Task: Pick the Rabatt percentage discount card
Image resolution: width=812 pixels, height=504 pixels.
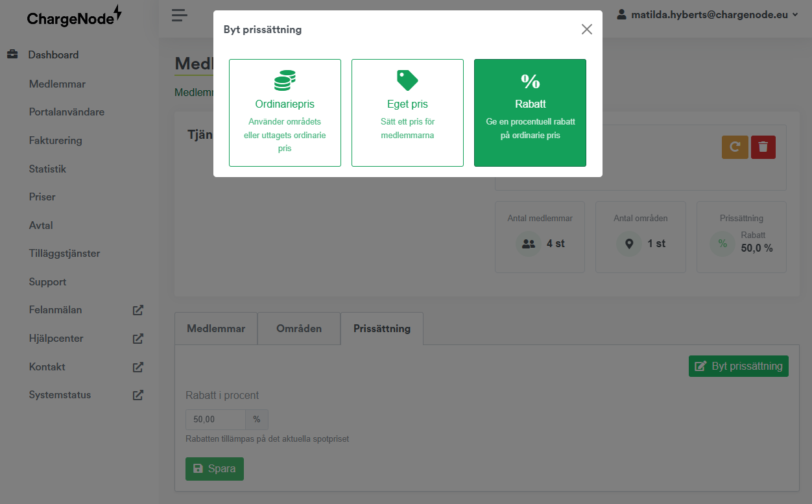Action: click(530, 113)
